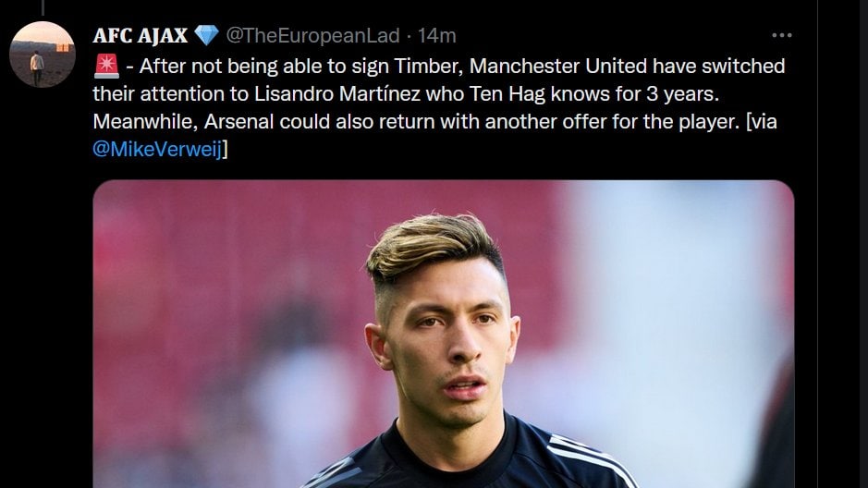
Task: Click the AFC AJAX profile avatar
Action: coord(42,55)
